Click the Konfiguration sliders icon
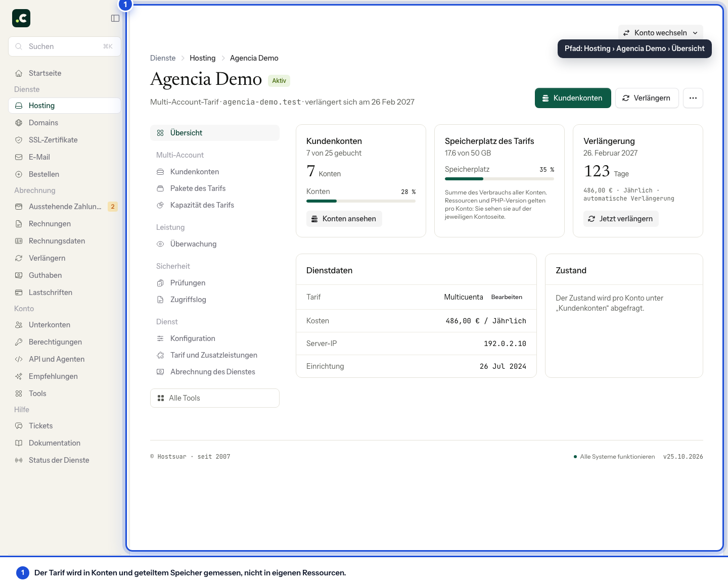 pyautogui.click(x=160, y=338)
